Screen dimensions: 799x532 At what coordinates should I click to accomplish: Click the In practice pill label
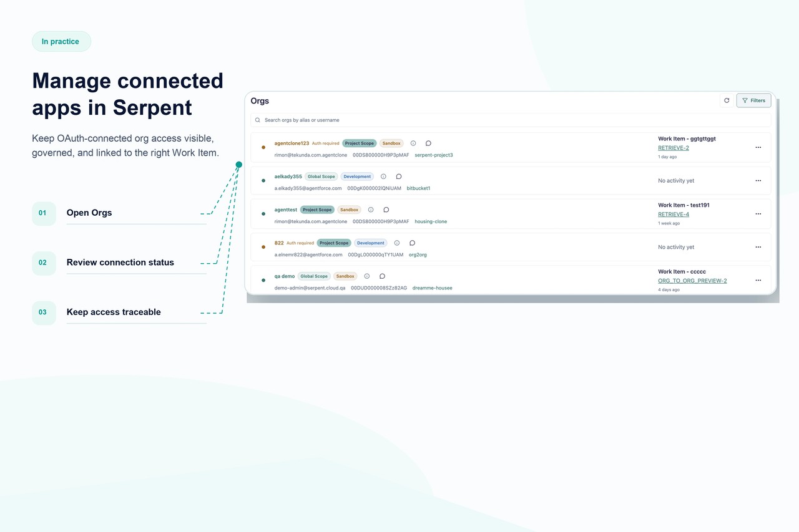pyautogui.click(x=61, y=41)
